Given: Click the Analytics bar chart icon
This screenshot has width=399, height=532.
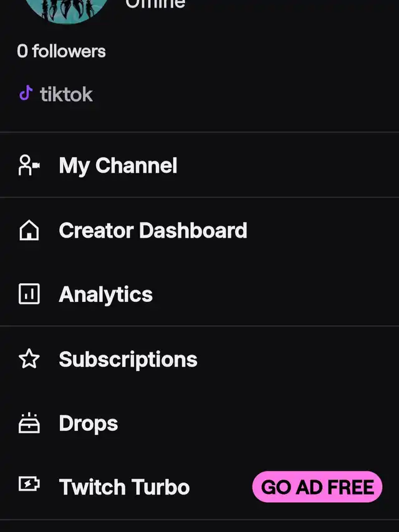Looking at the screenshot, I should 29,294.
